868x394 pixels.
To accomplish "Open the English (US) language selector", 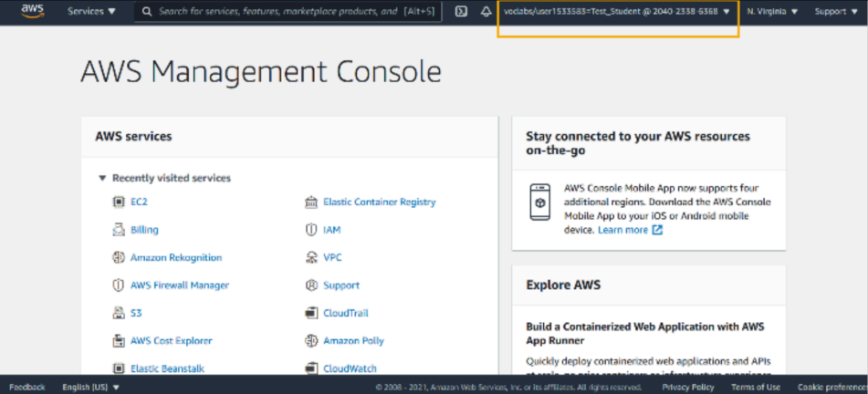I will point(90,388).
